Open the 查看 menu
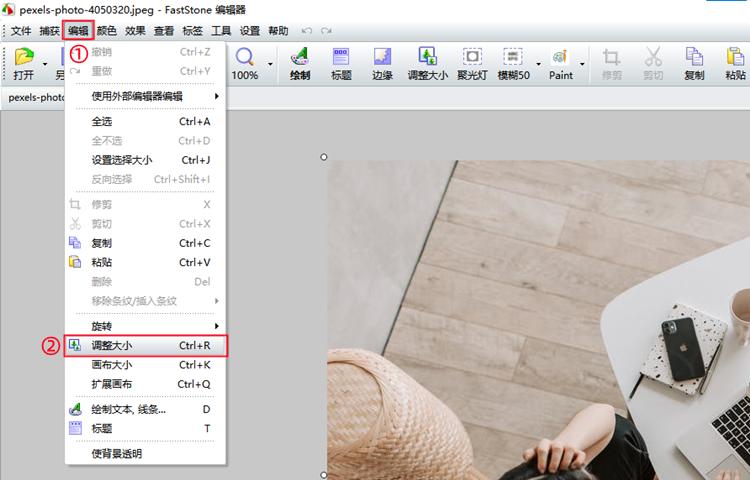This screenshot has height=480, width=750. pyautogui.click(x=164, y=31)
